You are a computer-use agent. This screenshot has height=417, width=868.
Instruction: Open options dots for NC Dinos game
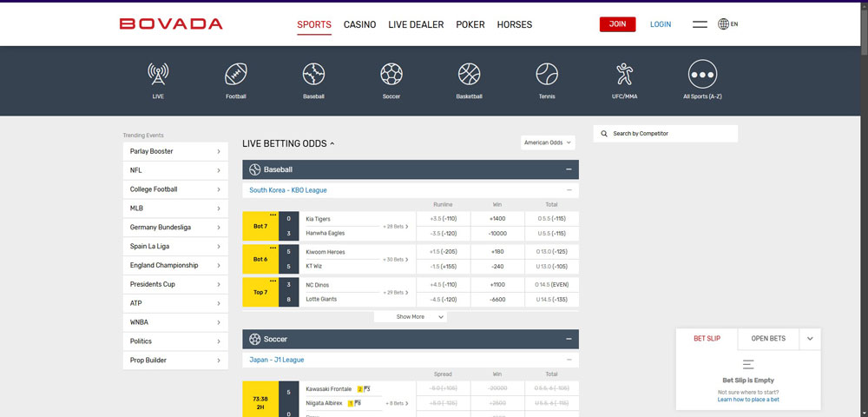point(273,281)
